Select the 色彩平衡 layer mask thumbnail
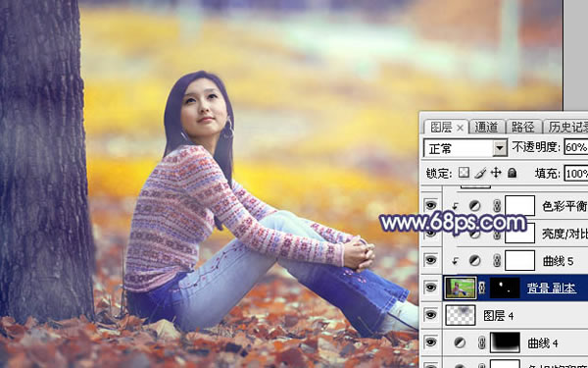Screen dimensions: 588x368 coord(519,205)
